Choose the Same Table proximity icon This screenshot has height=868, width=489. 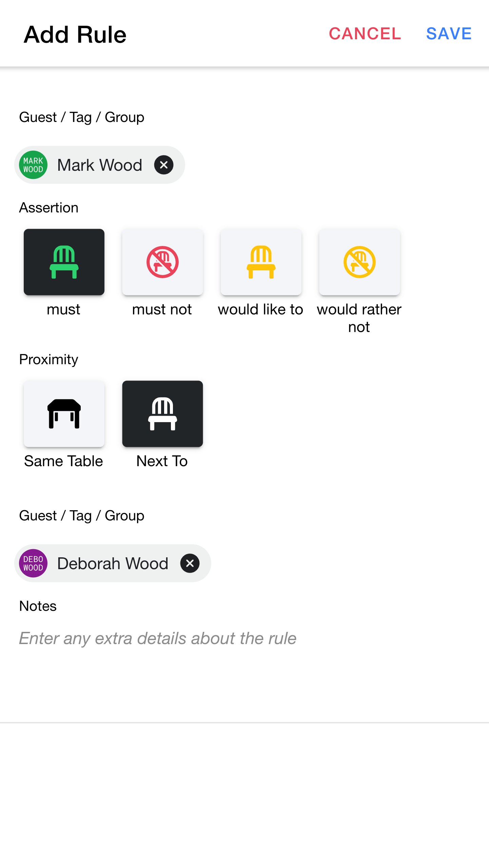(64, 414)
